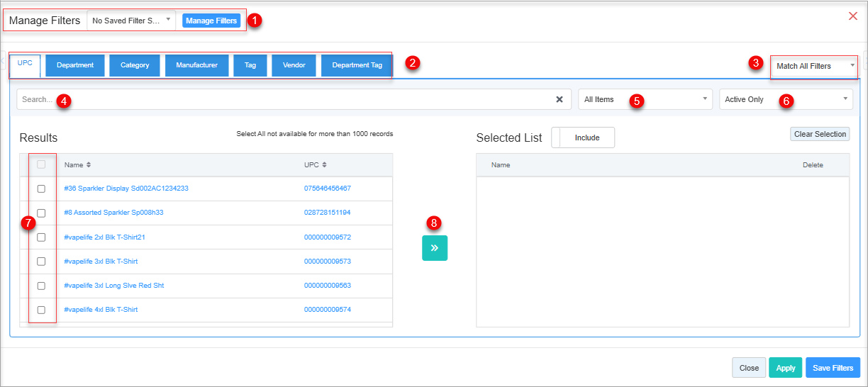Check the box for #36 Sparkler Display

pyautogui.click(x=41, y=189)
